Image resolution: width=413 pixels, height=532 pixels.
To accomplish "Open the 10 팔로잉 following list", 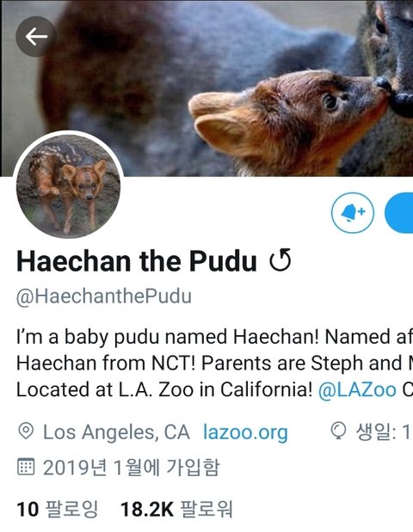I will [57, 510].
